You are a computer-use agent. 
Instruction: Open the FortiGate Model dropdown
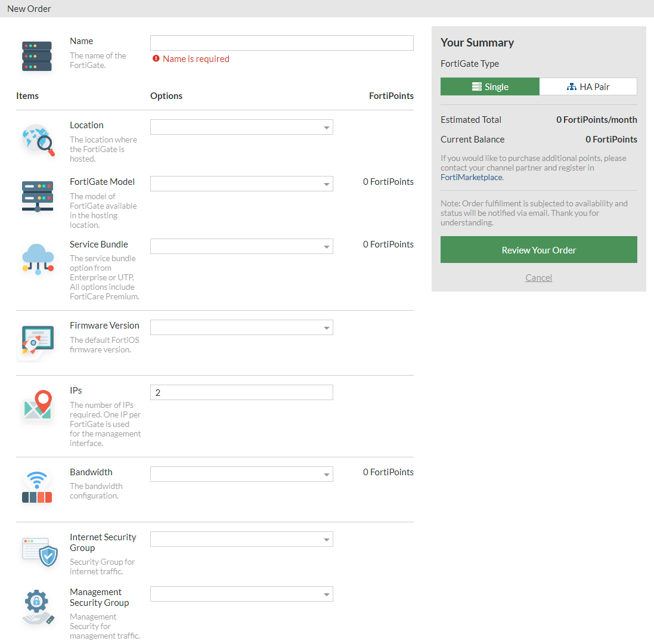pos(241,183)
